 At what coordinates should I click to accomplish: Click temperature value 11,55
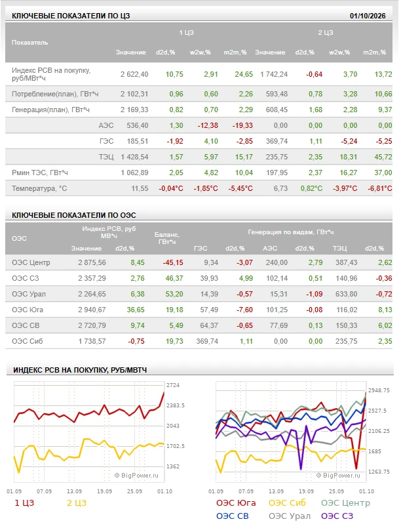140,188
